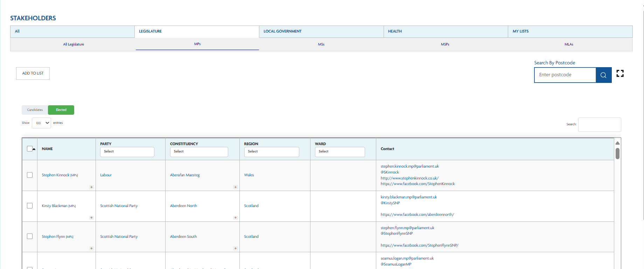Click the postcode search magnifier icon

pos(603,75)
